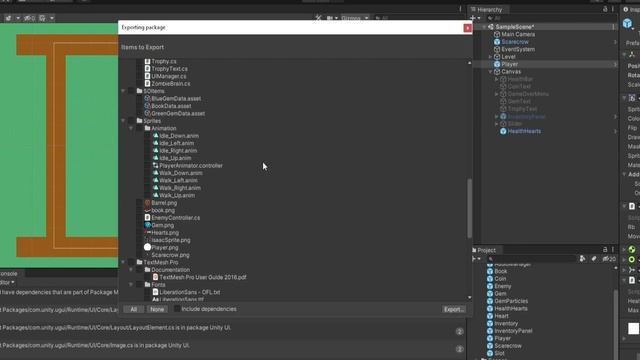Screen dimensions: 640x360
Task: Click the UIManager.cs script icon
Action: (147, 76)
